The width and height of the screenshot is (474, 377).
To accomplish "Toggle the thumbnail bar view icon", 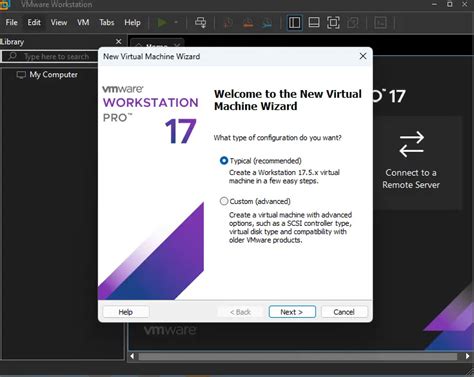I will point(314,23).
